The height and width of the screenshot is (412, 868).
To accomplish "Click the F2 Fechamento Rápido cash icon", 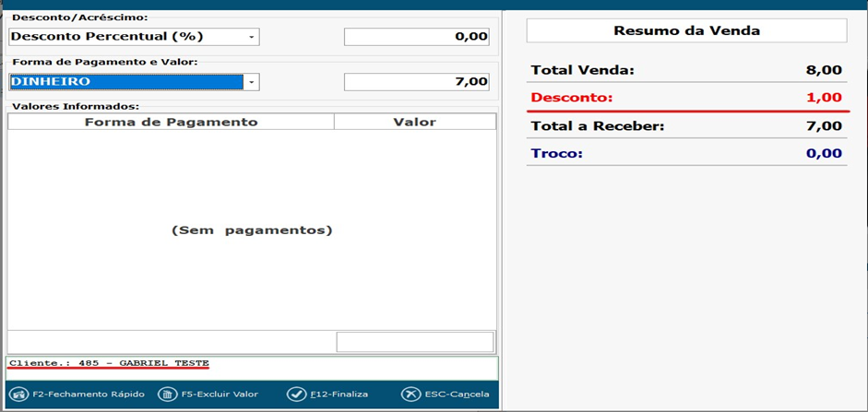I will point(18,394).
